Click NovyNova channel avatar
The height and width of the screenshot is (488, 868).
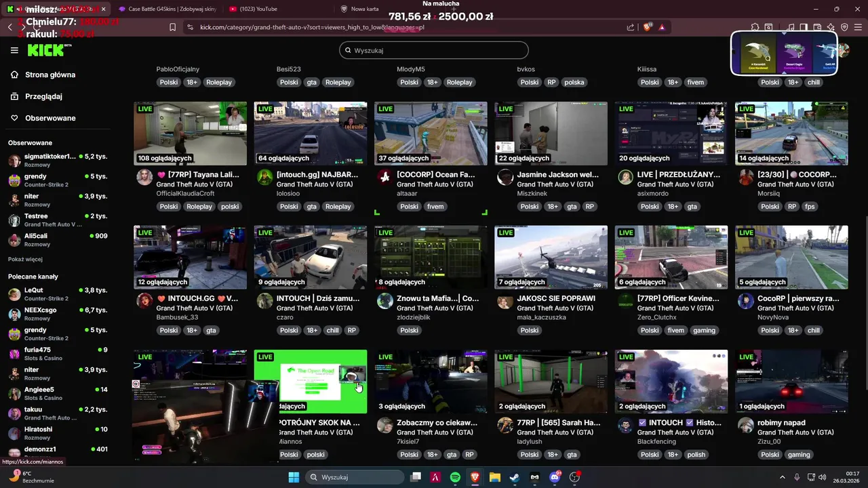click(x=746, y=302)
